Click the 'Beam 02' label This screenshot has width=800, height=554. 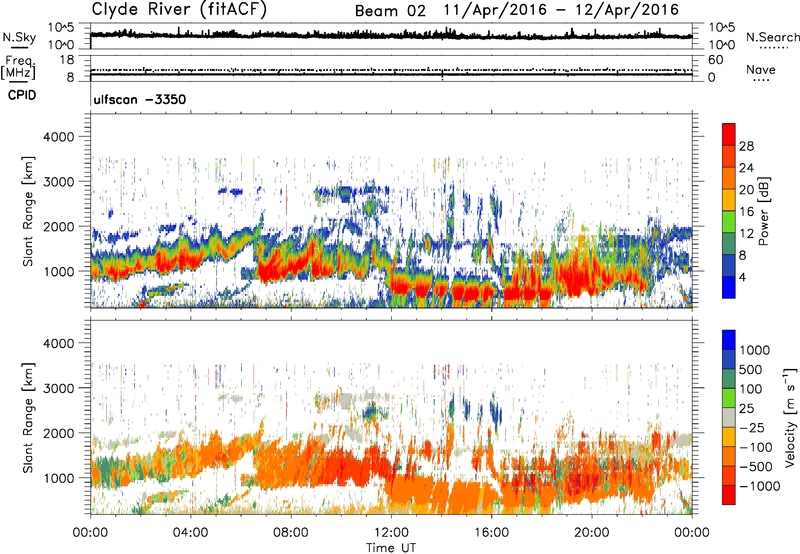coord(390,11)
